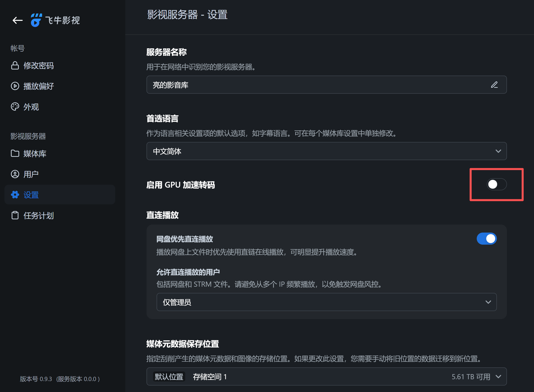Click the user icon beside 用户

coord(15,174)
